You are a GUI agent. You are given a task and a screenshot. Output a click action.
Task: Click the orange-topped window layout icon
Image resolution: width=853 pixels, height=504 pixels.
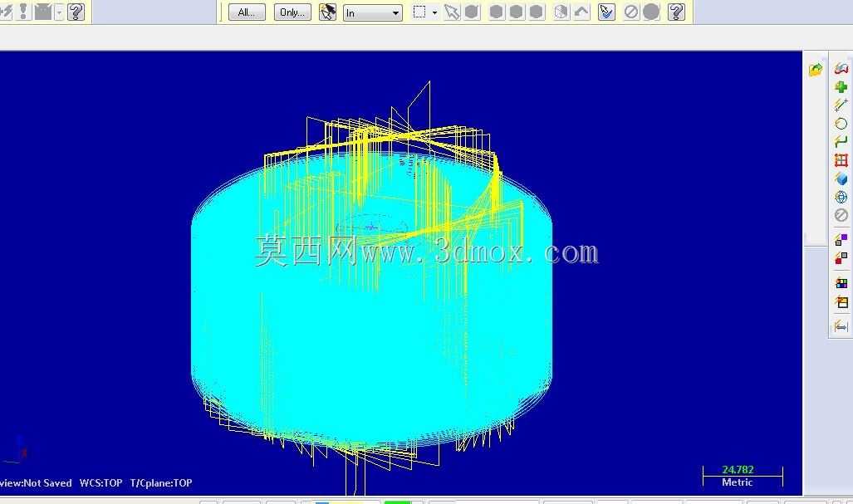(841, 302)
